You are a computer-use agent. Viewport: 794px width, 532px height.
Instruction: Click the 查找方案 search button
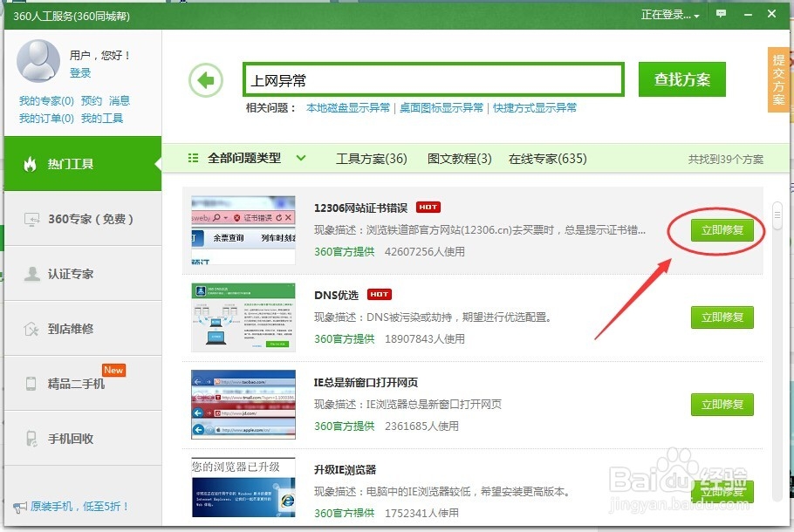click(x=682, y=79)
